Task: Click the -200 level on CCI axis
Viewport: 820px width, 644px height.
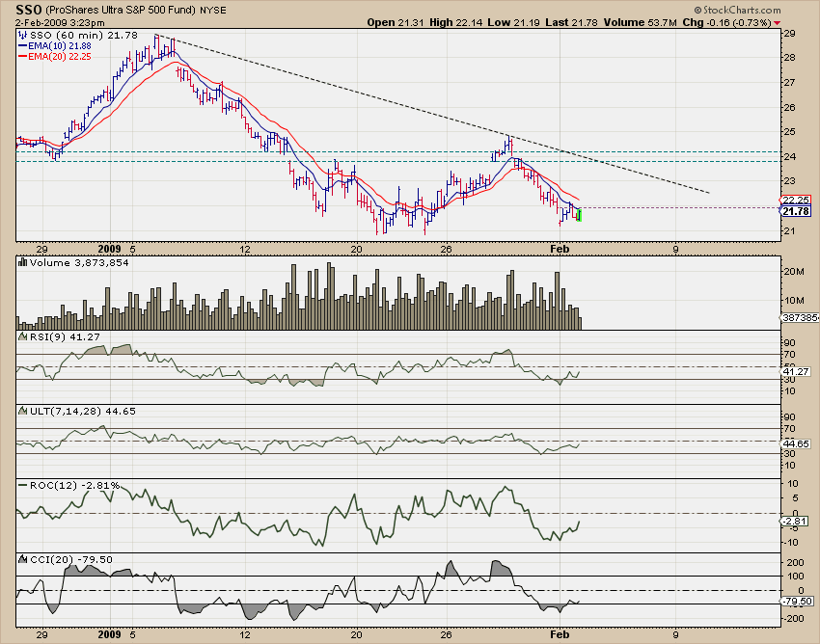Action: (x=793, y=619)
